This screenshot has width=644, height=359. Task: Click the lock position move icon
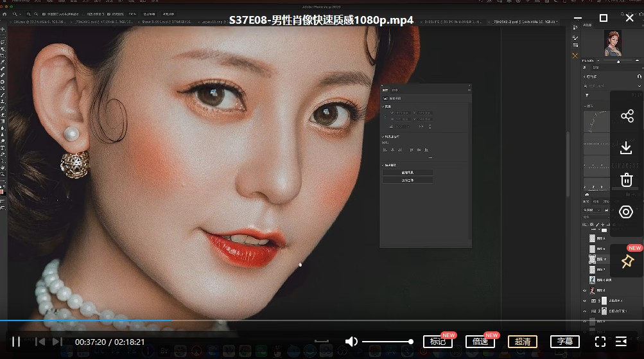(x=602, y=225)
